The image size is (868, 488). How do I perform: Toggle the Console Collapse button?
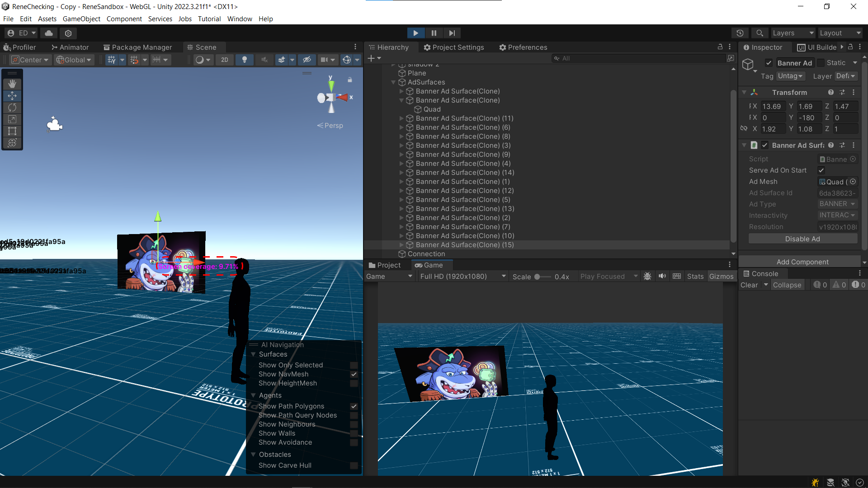[x=787, y=285]
